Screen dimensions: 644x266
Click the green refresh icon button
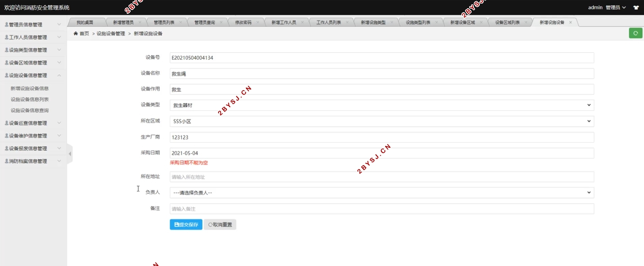coord(635,33)
